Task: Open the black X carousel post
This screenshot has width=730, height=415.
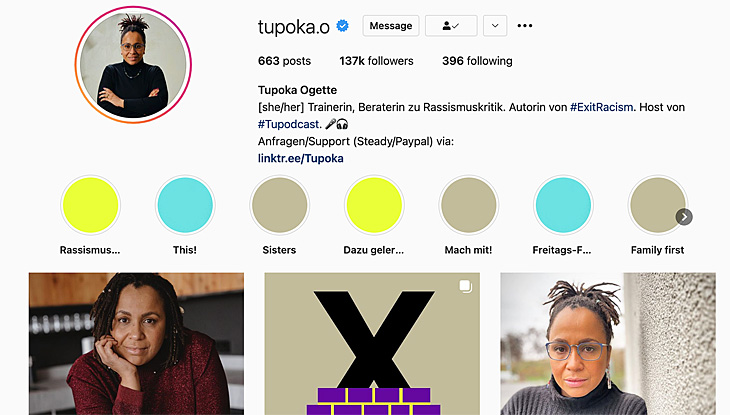Action: point(372,344)
